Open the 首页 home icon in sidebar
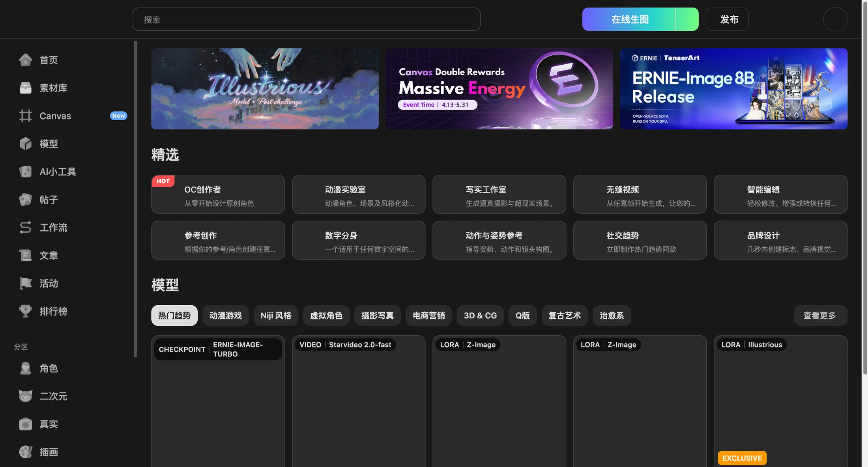 (x=26, y=60)
